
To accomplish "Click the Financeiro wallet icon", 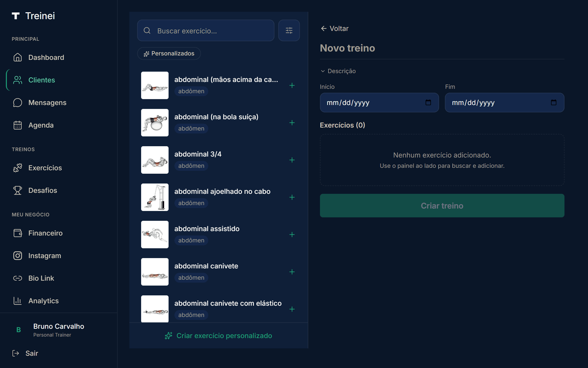I will tap(18, 233).
